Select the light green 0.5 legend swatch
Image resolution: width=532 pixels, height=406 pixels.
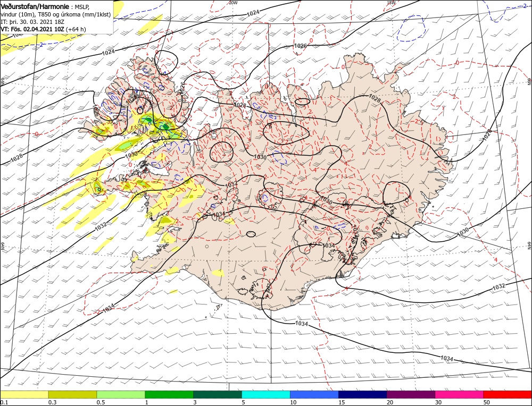point(121,394)
